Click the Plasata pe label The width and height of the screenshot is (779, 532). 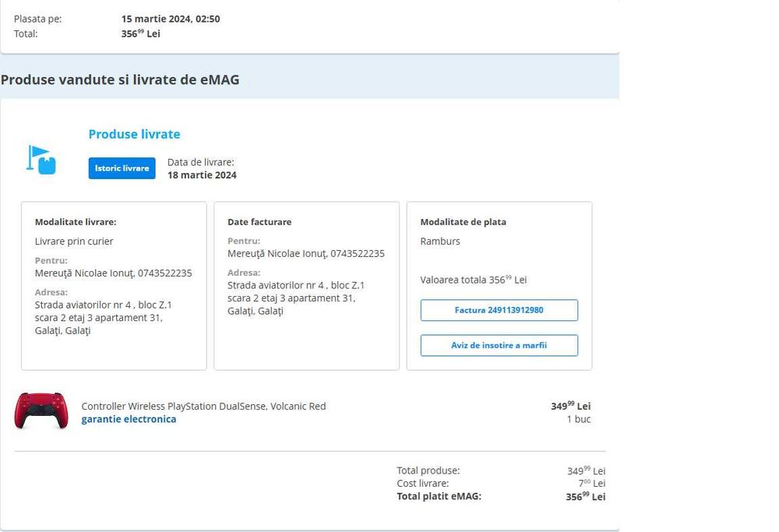point(37,19)
